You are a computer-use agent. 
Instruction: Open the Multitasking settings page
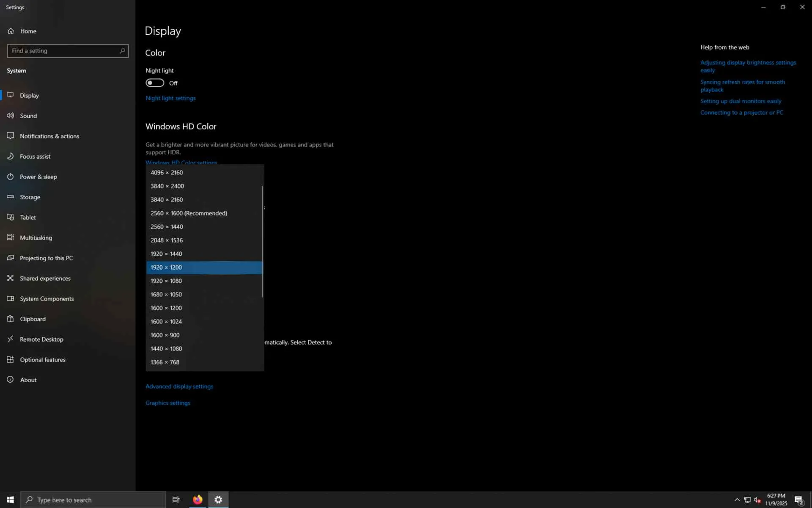pyautogui.click(x=36, y=237)
